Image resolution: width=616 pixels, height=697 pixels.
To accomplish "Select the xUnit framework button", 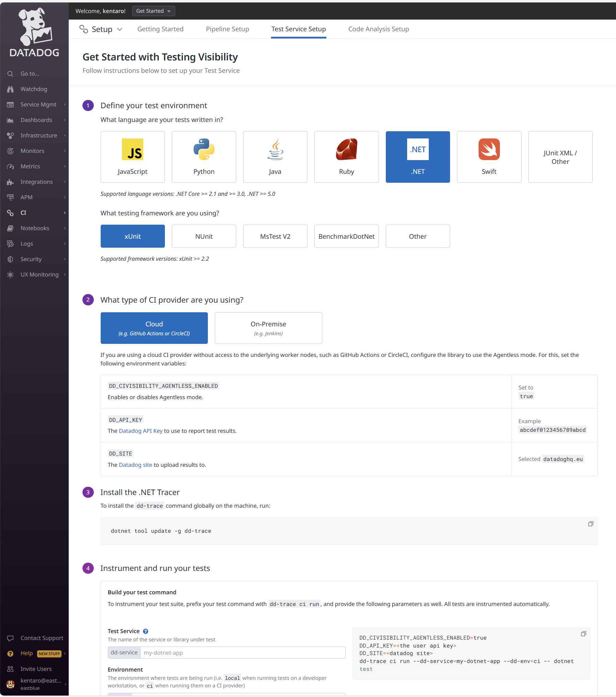I will [133, 236].
